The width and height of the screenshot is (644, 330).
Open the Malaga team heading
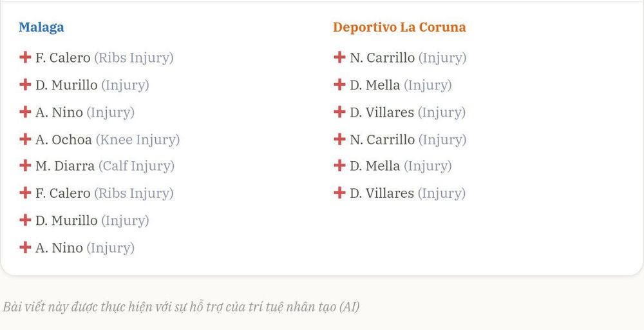click(x=41, y=27)
